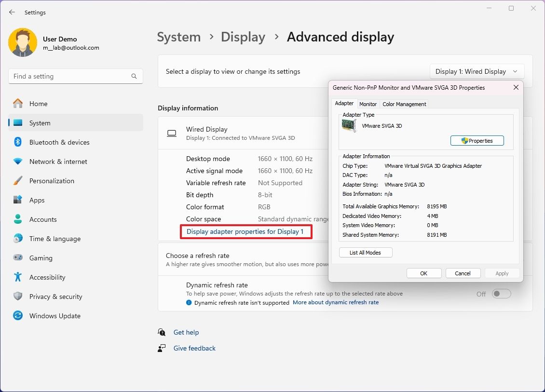Screen dimensions: 545x392
Task: Click Apply in the adapter properties dialog
Action: (x=502, y=273)
